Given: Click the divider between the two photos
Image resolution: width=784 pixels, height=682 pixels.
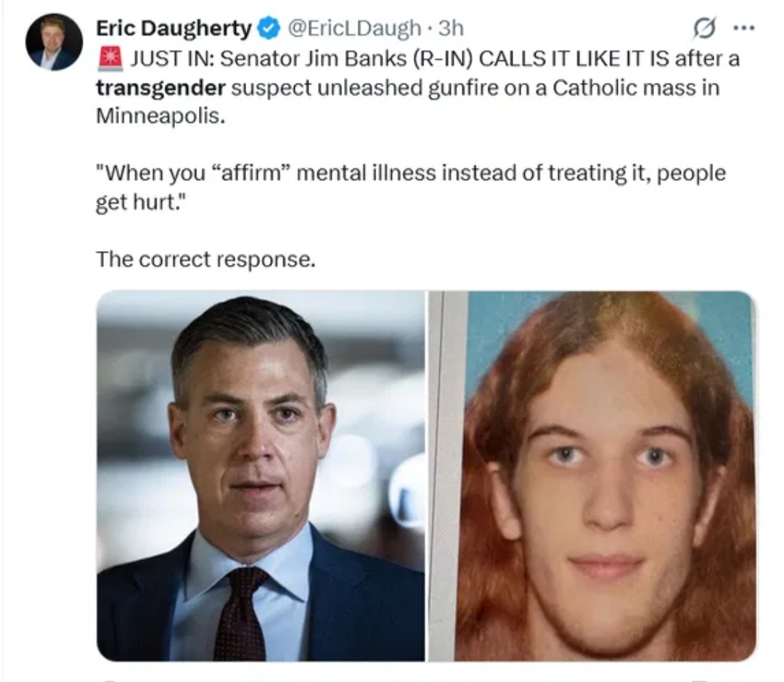Looking at the screenshot, I should point(427,476).
